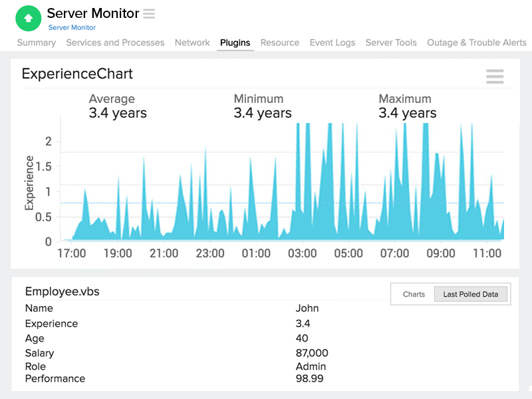Click the Employee.vbs plugin heading
532x399 pixels.
[x=62, y=291]
